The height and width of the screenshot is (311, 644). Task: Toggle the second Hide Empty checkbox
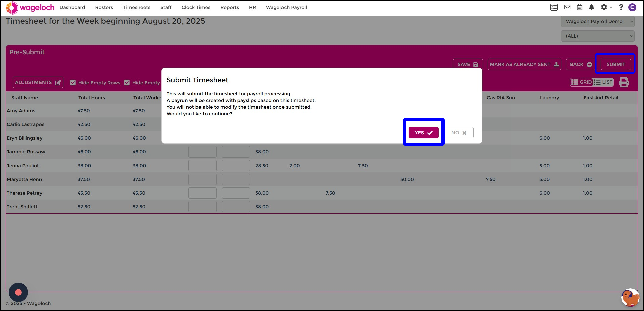point(127,83)
